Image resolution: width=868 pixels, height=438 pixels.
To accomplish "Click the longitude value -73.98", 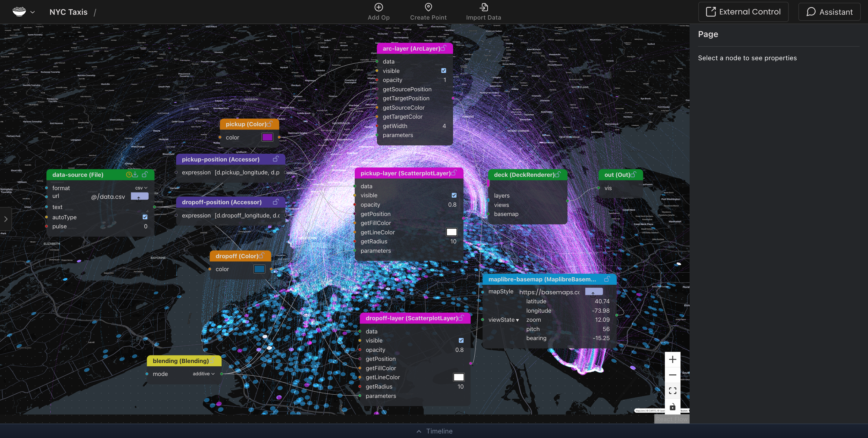I will point(601,311).
